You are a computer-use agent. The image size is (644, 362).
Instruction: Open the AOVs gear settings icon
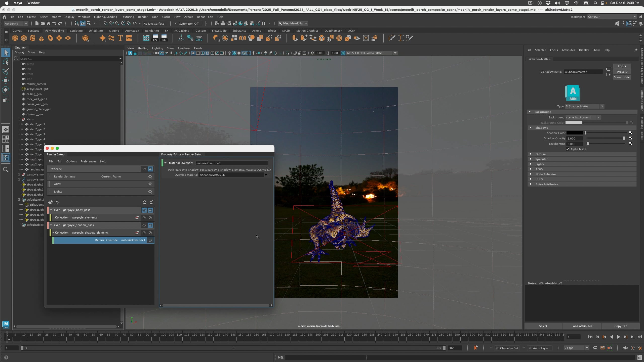pyautogui.click(x=150, y=184)
